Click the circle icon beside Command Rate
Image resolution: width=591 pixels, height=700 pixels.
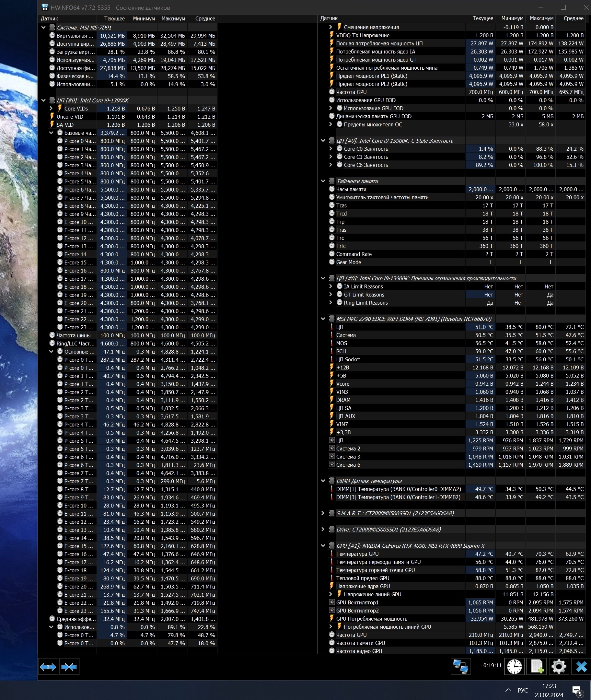332,254
